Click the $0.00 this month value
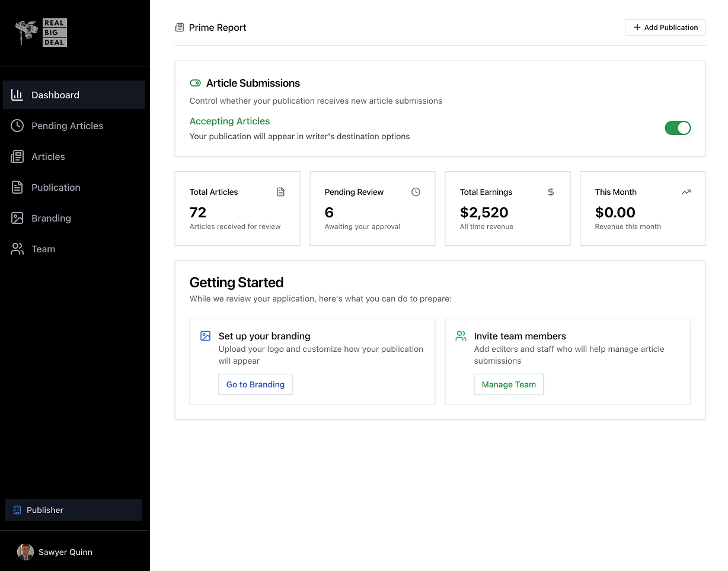728x571 pixels. coord(615,212)
